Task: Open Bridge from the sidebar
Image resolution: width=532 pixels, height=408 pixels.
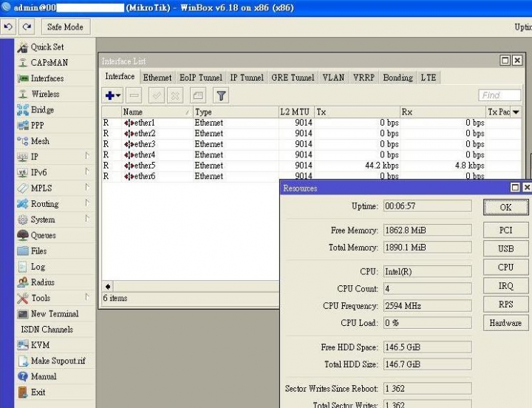Action: [x=41, y=110]
